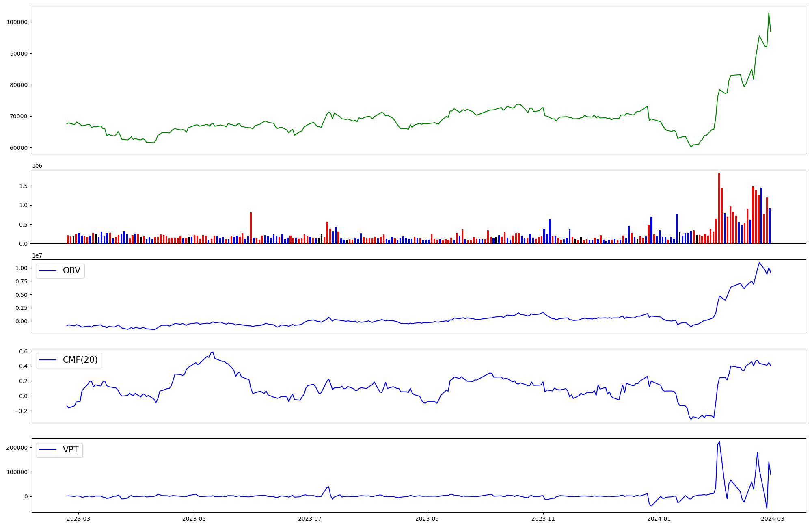Click the highest peak of green price line
812x528 pixels.
[x=769, y=13]
